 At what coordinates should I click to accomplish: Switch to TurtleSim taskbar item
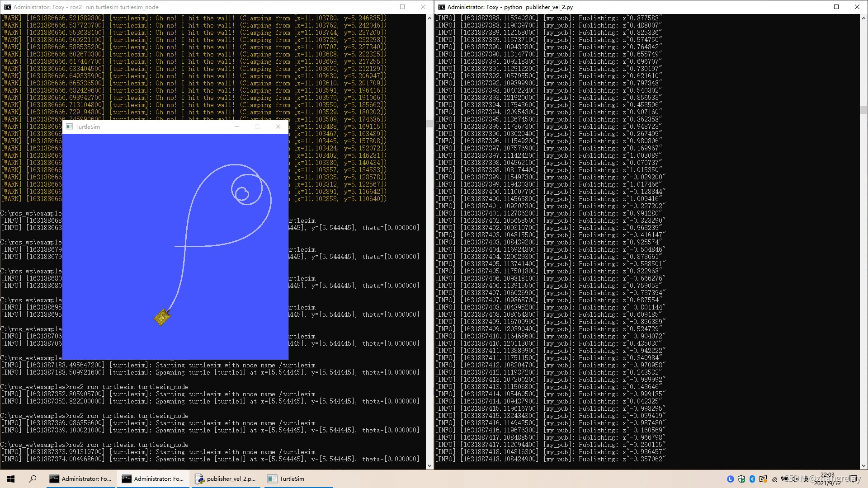pyautogui.click(x=287, y=479)
